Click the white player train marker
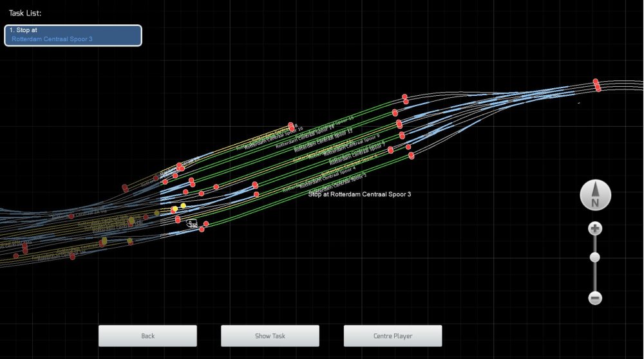The height and width of the screenshot is (359, 644). click(x=191, y=223)
